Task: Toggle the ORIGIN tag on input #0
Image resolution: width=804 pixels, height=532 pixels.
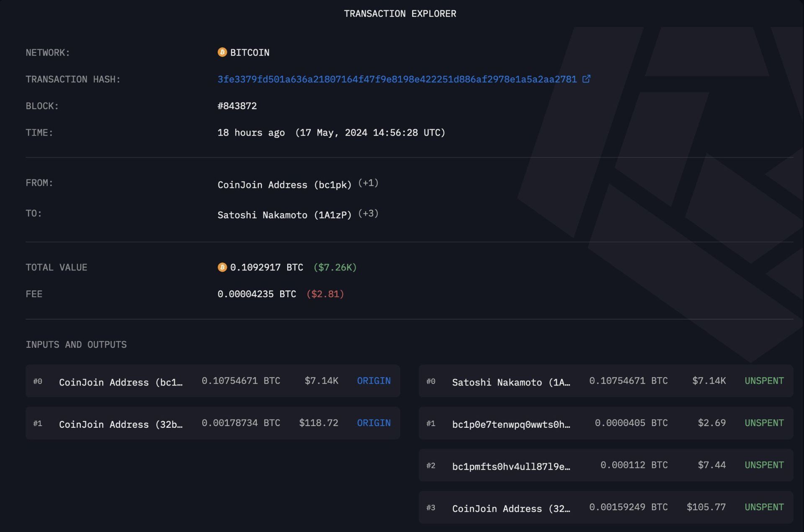Action: [373, 380]
